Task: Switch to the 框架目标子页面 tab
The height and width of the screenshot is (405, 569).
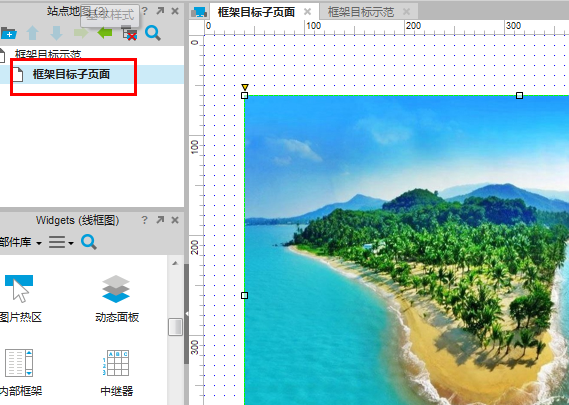Action: [256, 12]
